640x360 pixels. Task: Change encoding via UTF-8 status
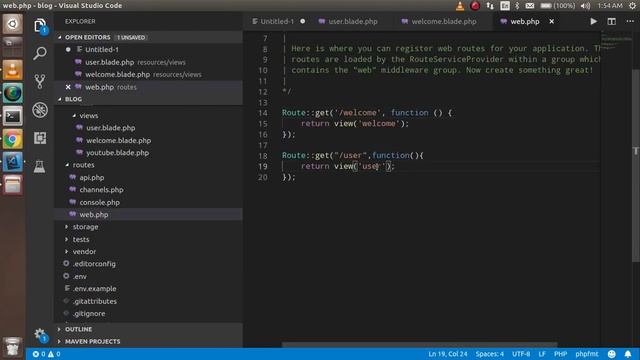click(521, 354)
